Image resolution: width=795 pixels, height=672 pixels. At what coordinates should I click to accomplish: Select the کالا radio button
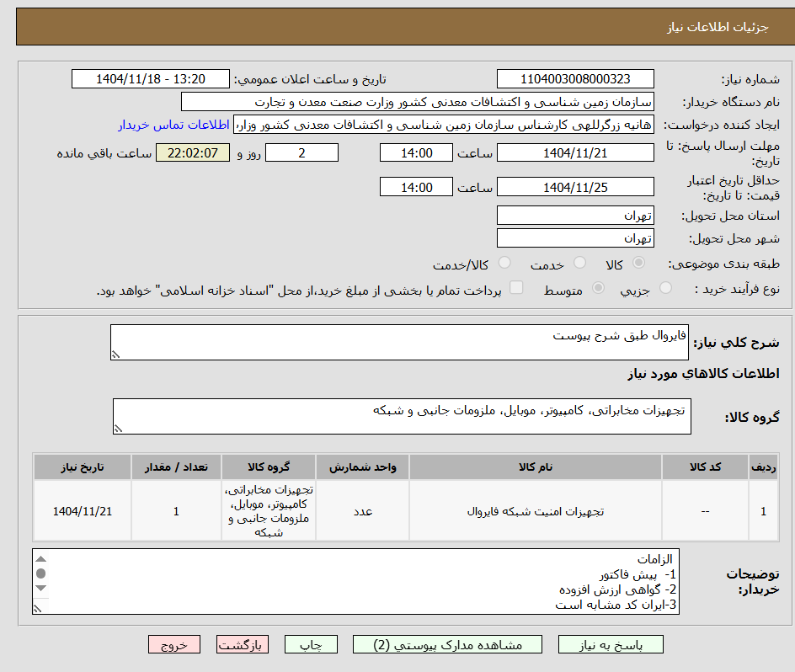coord(639,263)
